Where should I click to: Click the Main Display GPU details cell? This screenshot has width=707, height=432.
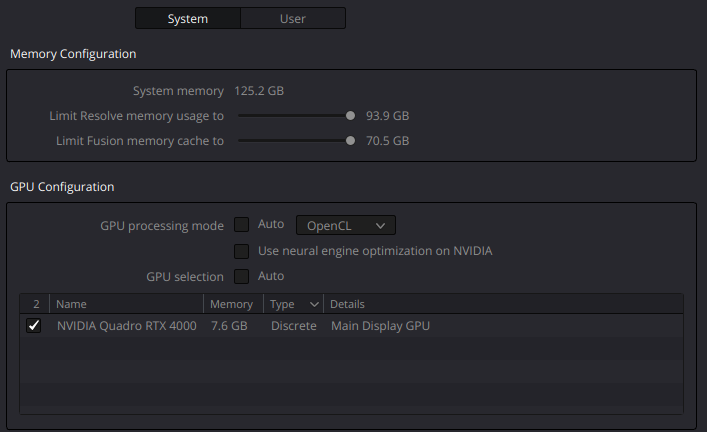point(380,326)
